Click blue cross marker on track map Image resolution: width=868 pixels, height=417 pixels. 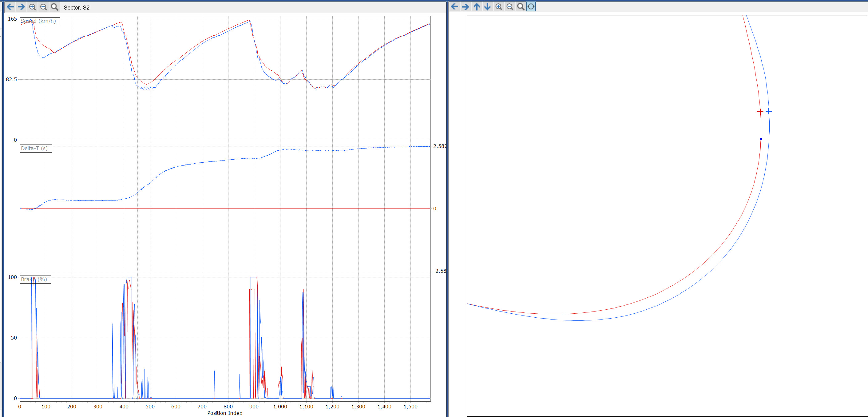pos(769,111)
